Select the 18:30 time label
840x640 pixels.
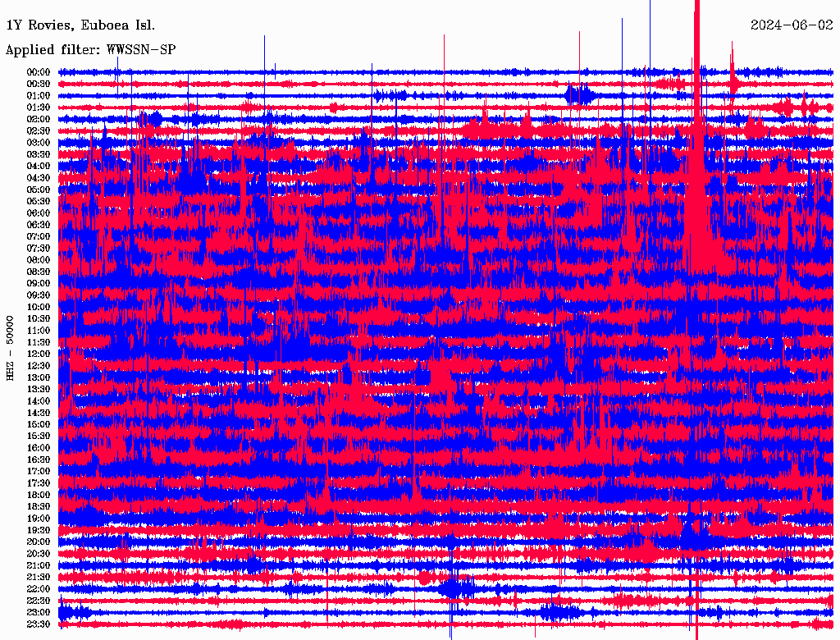39,506
